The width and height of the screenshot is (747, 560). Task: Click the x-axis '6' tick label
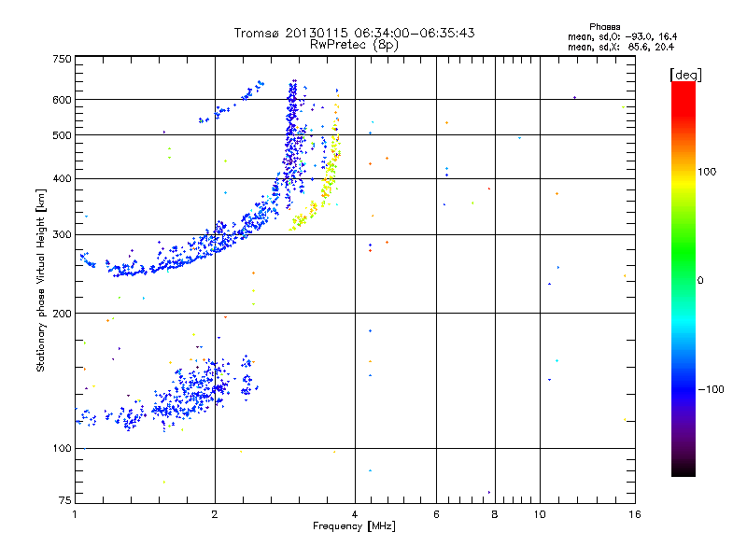tap(436, 514)
